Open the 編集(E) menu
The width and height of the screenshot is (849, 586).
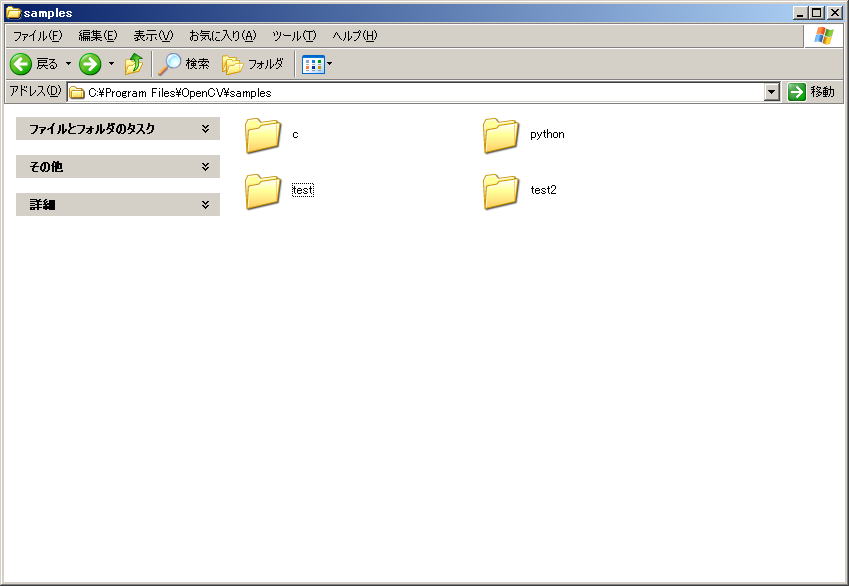(97, 36)
